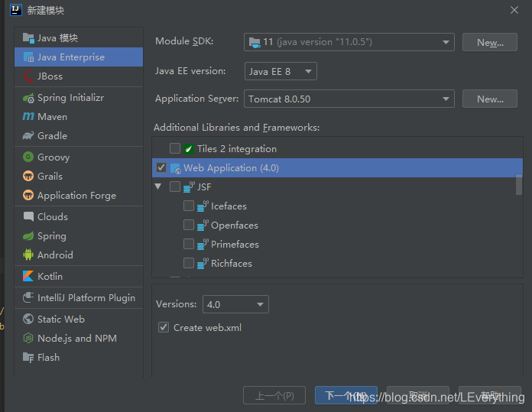Click the IntelliJ Platform Plugin icon
Screen dimensions: 532x412
click(28, 297)
